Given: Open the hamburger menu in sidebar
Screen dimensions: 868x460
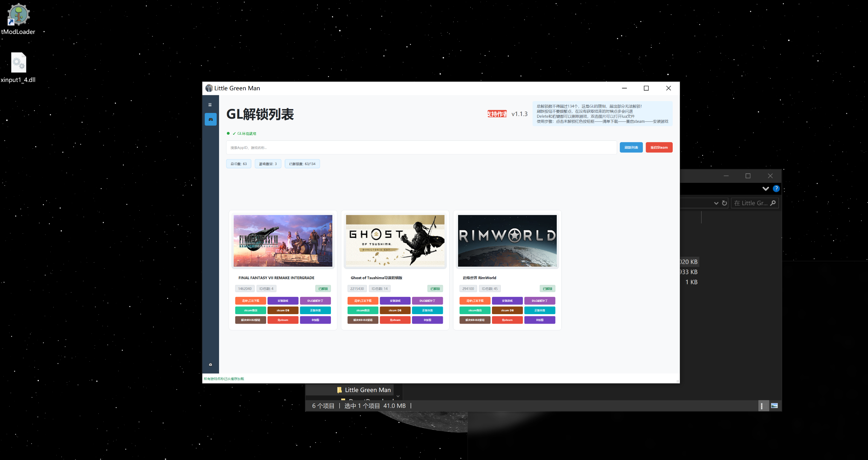Looking at the screenshot, I should pos(210,105).
